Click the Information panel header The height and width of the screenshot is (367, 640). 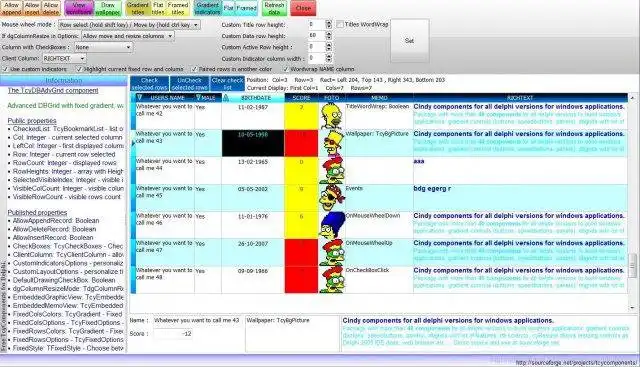click(x=64, y=80)
